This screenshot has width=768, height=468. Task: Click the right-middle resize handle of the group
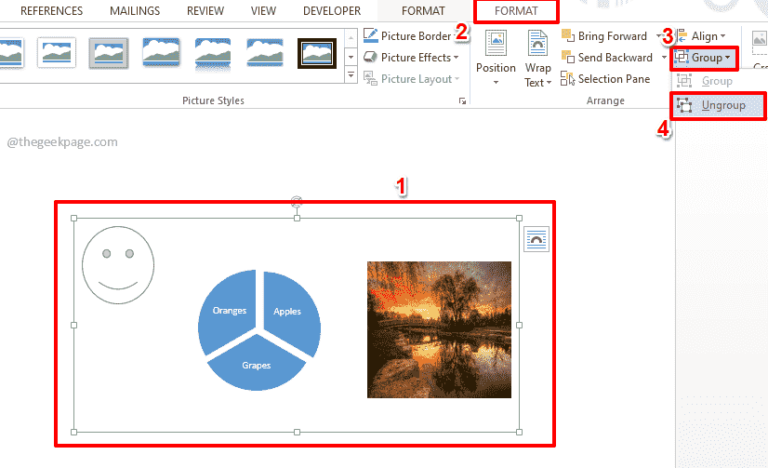[519, 325]
